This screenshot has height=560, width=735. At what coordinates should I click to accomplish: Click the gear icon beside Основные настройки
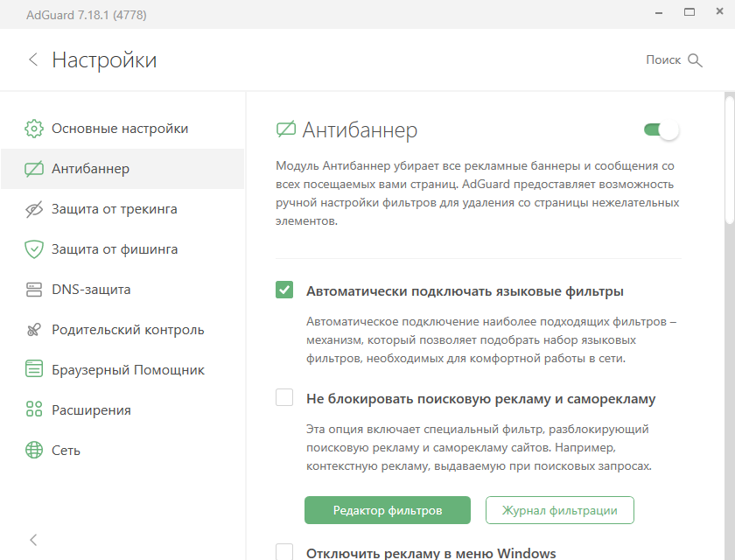pyautogui.click(x=34, y=129)
